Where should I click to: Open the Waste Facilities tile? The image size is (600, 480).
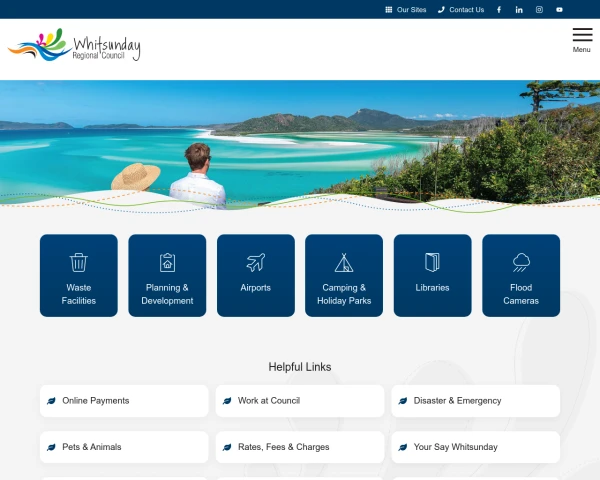[79, 276]
